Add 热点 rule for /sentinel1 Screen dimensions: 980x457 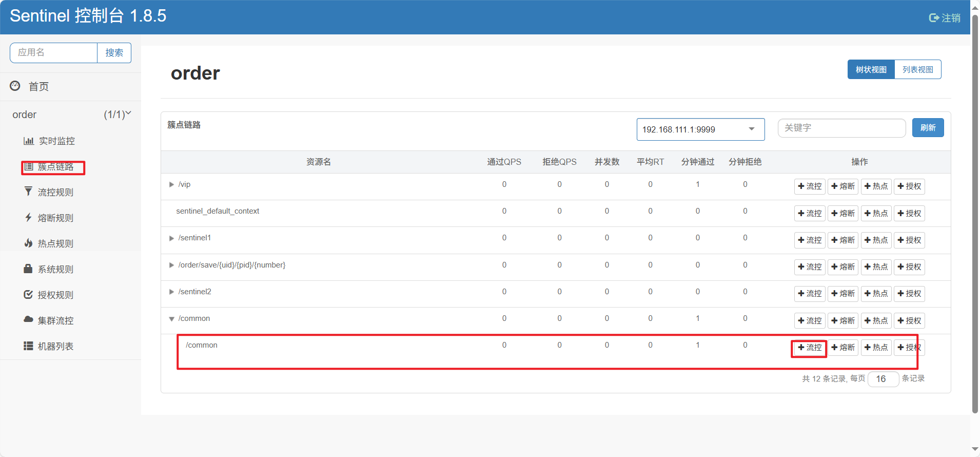(x=876, y=240)
